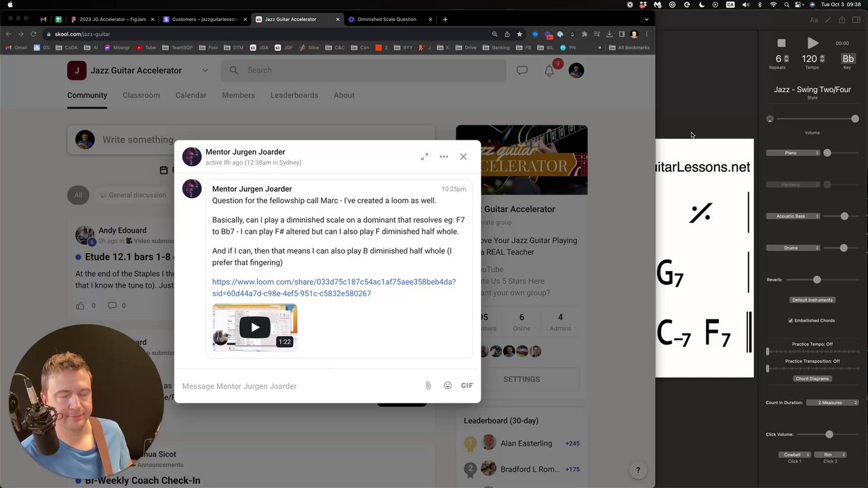This screenshot has height=488, width=868.
Task: Open the Chord Diagrams button
Action: pyautogui.click(x=812, y=379)
